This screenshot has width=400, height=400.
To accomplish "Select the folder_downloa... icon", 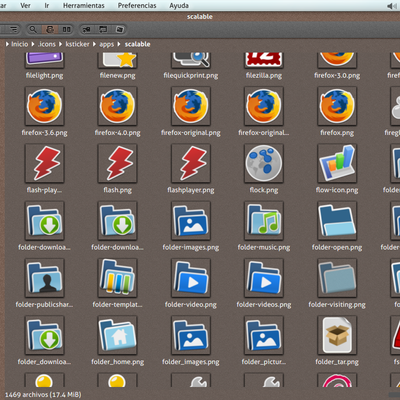I will [44, 335].
